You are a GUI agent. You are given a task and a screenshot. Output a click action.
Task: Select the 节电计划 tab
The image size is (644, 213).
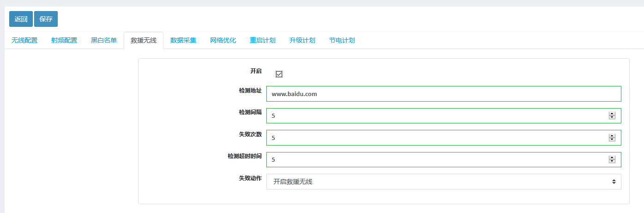(342, 40)
